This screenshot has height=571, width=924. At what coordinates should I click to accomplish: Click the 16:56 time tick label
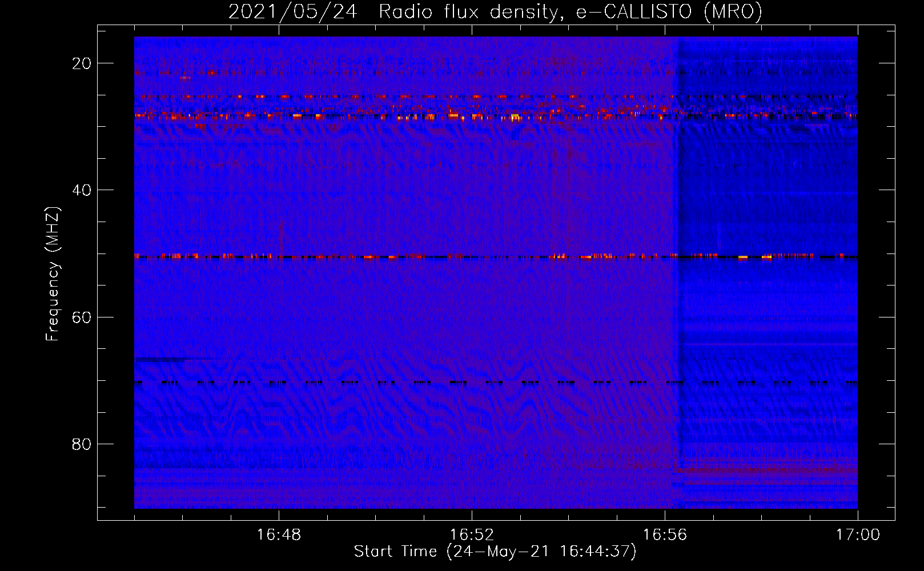(x=665, y=535)
